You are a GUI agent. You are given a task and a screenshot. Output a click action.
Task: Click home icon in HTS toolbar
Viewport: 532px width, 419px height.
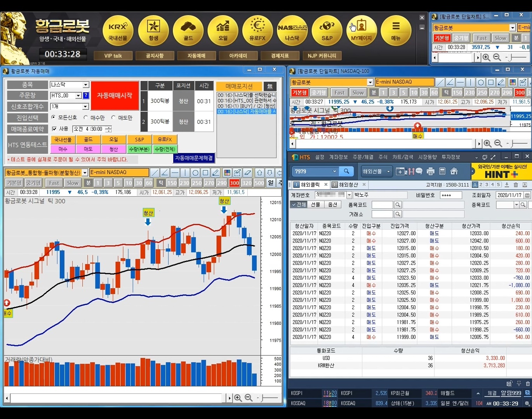click(454, 171)
